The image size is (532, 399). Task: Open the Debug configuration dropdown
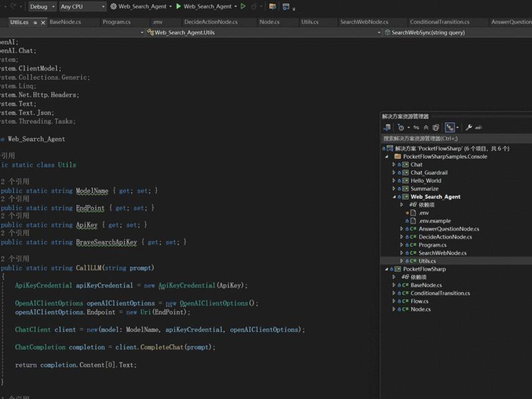(42, 7)
